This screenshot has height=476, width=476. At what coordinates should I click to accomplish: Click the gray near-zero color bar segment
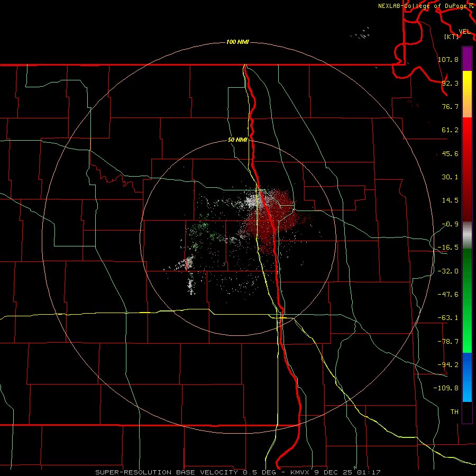click(x=467, y=235)
